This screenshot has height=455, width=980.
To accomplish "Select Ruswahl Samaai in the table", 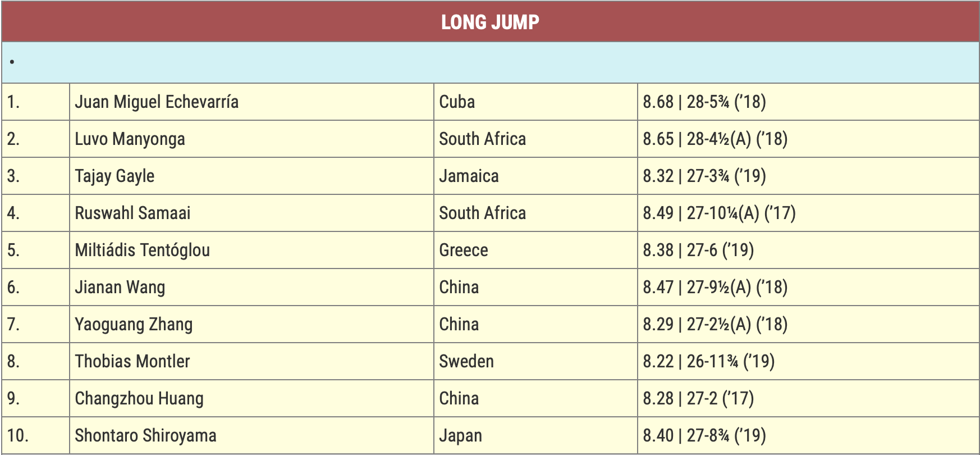I will [132, 213].
